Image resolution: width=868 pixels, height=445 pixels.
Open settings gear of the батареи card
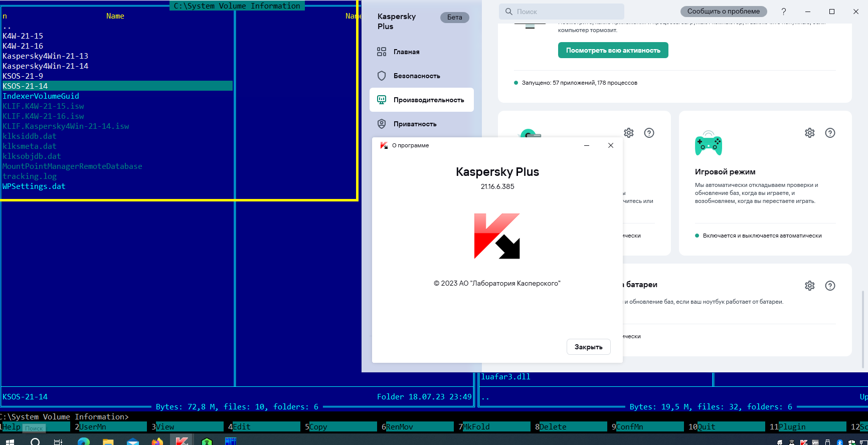[810, 286]
